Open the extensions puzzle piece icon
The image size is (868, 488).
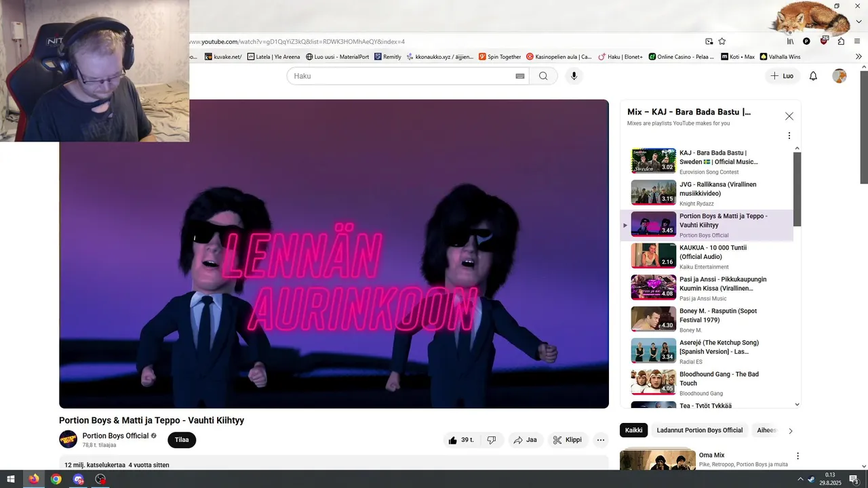tap(841, 41)
